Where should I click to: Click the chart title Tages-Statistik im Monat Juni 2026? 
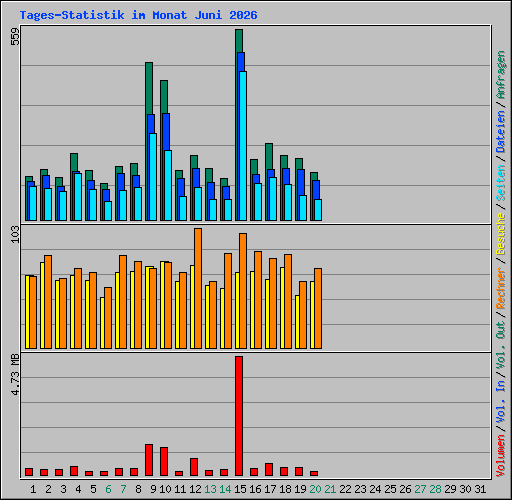click(138, 15)
